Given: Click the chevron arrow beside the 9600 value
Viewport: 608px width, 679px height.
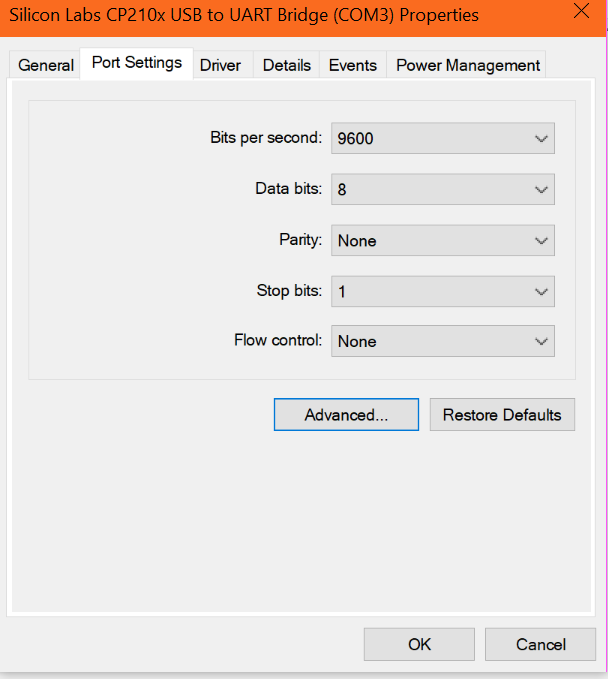Looking at the screenshot, I should coord(541,138).
